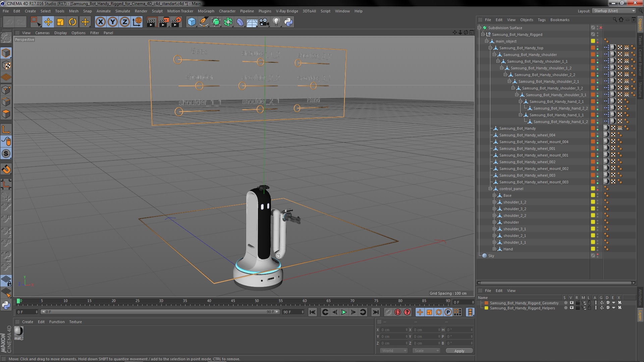This screenshot has height=362, width=644.
Task: Toggle visibility dots for control_panel
Action: coord(598,189)
